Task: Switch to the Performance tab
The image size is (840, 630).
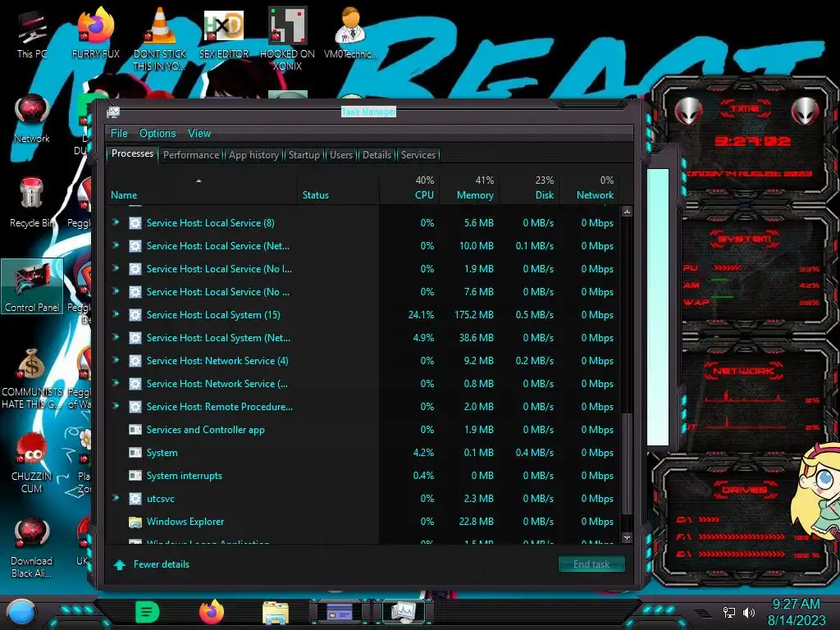Action: 191,155
